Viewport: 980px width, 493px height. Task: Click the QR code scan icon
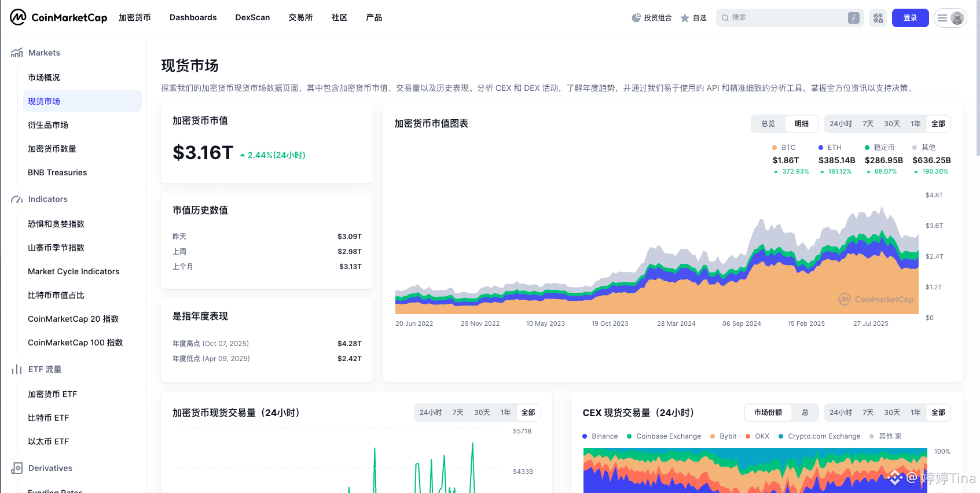coord(878,18)
